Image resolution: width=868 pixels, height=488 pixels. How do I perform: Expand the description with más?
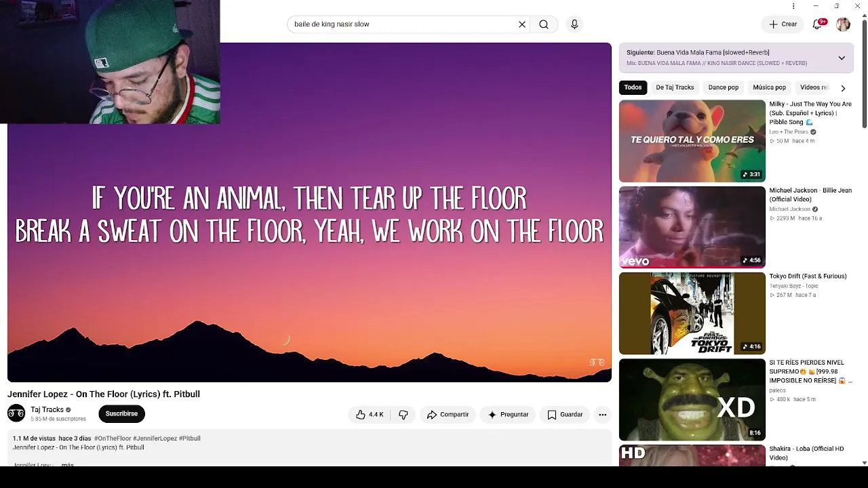point(67,464)
